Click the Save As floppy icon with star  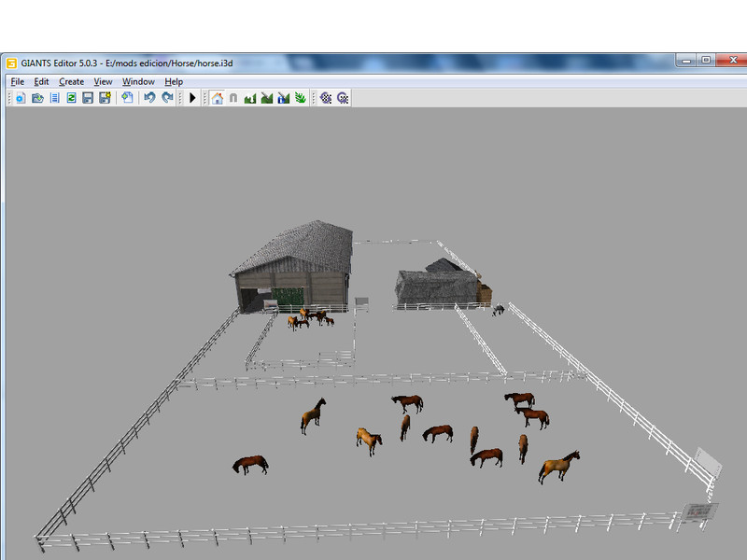point(105,98)
